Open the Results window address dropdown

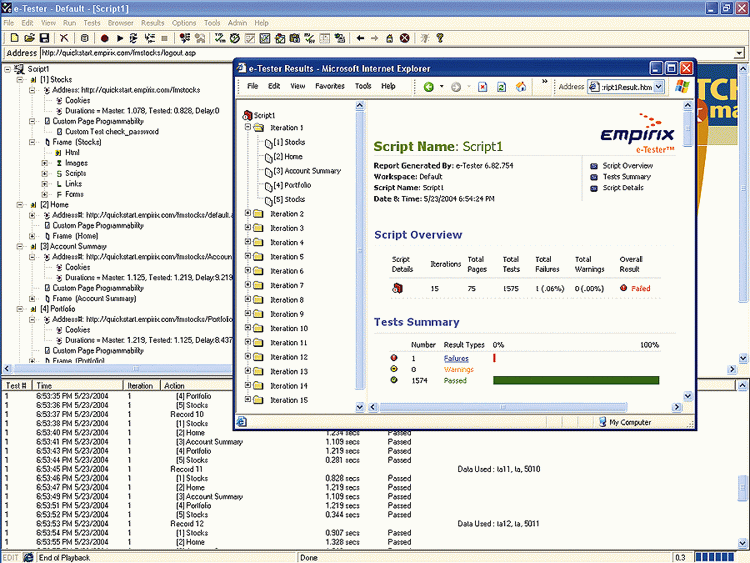pyautogui.click(x=659, y=87)
